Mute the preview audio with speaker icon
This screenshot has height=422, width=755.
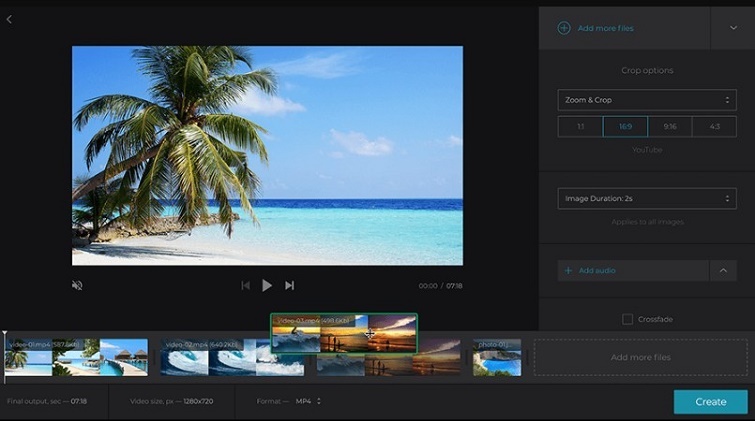pyautogui.click(x=77, y=285)
